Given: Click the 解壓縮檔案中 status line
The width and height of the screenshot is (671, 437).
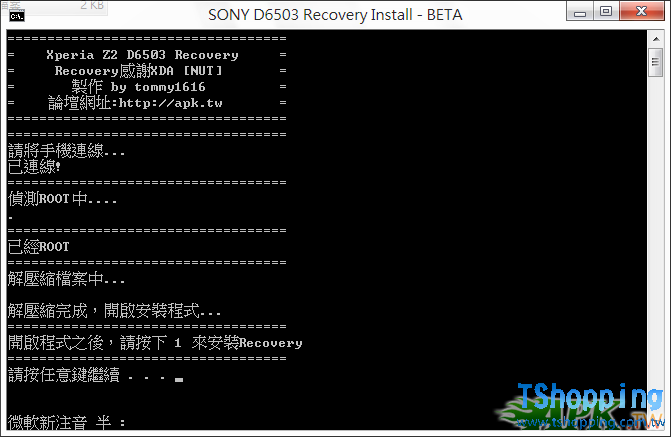Looking at the screenshot, I should pos(66,279).
